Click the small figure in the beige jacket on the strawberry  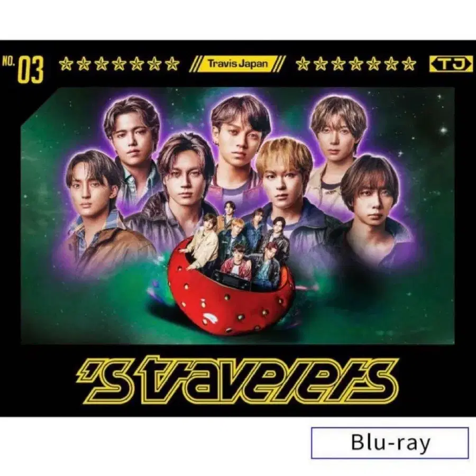[203, 240]
